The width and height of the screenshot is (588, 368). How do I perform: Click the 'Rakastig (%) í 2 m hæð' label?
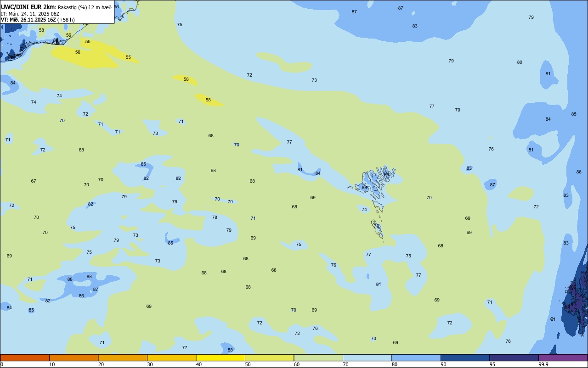point(85,7)
